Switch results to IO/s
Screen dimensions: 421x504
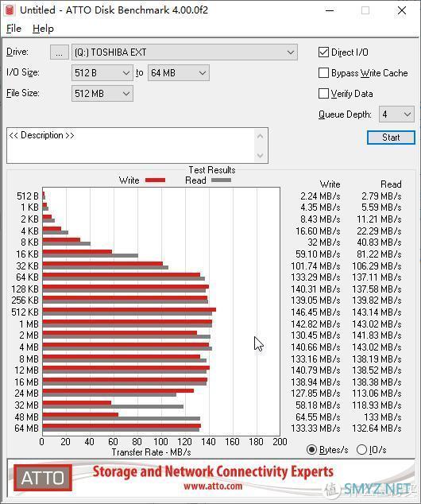[361, 449]
